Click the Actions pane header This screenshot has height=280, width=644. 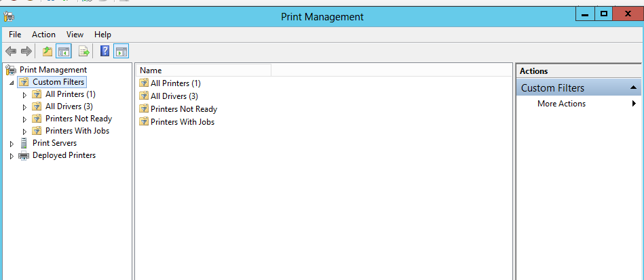578,71
